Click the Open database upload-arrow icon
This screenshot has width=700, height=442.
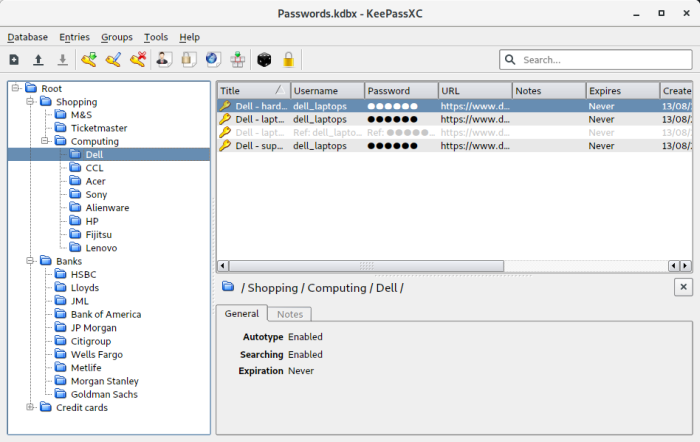click(x=38, y=59)
